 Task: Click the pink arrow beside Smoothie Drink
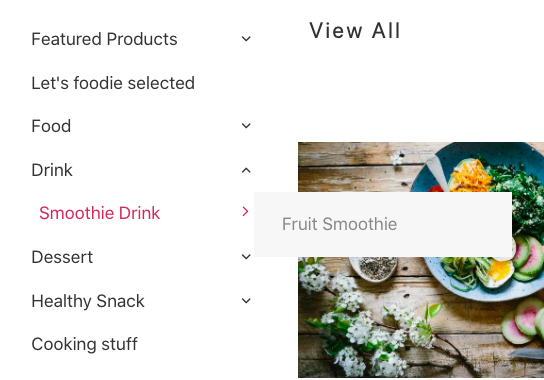(245, 211)
